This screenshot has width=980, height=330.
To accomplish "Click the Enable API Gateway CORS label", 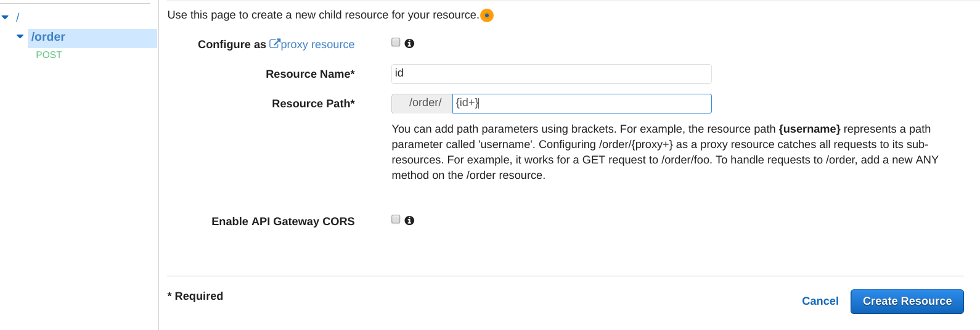I will coord(283,221).
